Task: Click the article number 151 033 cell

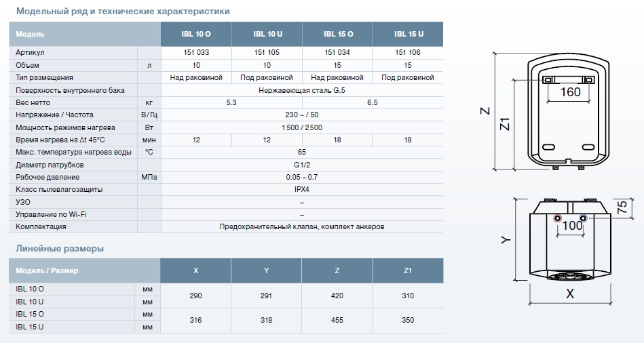Action: click(196, 53)
